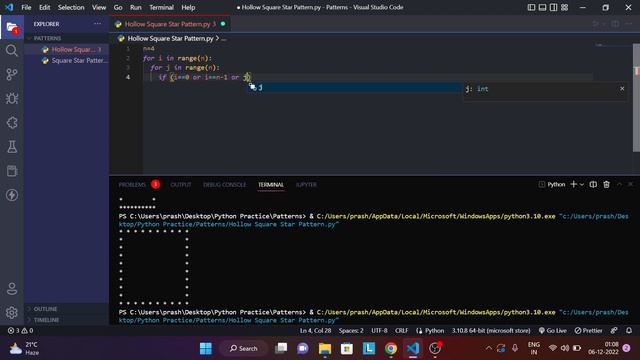The width and height of the screenshot is (640, 360).
Task: Click new terminal plus icon
Action: pyautogui.click(x=573, y=184)
